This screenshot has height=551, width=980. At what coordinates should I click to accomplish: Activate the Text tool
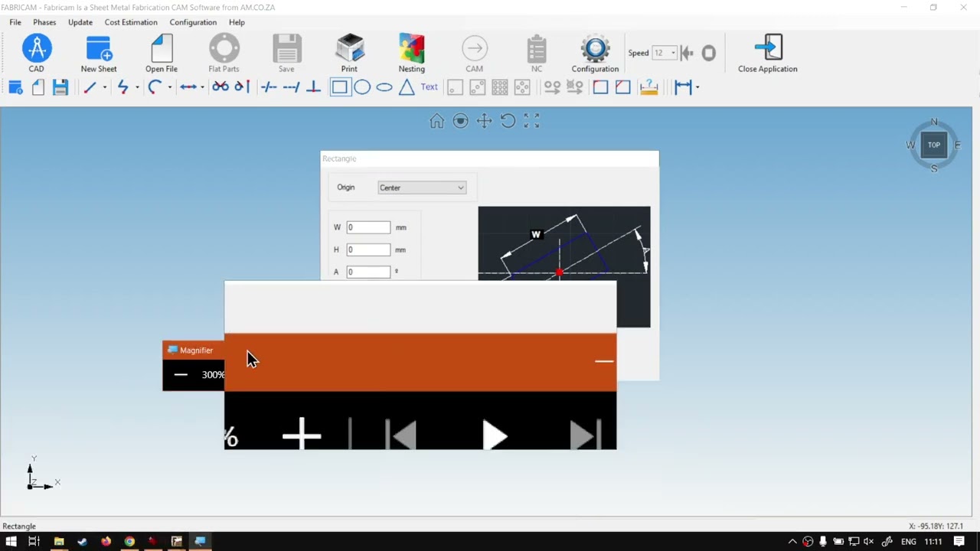[x=430, y=87]
